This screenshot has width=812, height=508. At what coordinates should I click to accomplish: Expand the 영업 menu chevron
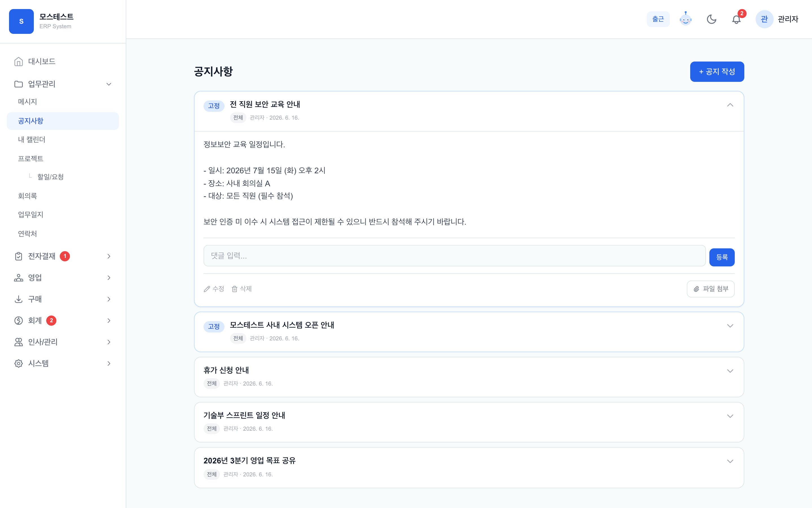pyautogui.click(x=109, y=278)
